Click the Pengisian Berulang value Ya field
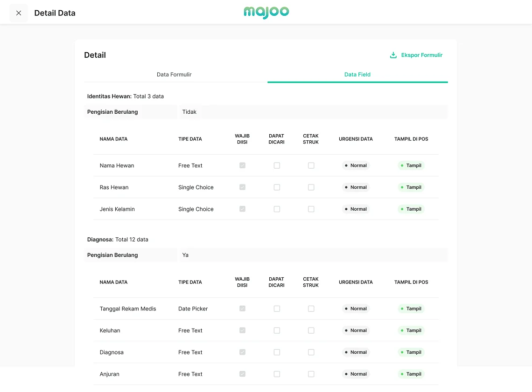This screenshot has width=532, height=392. [313, 255]
